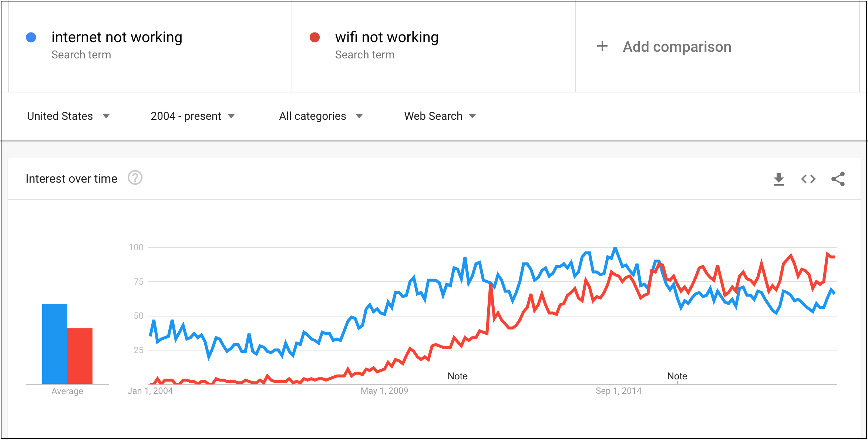This screenshot has width=868, height=440.
Task: Click the Interest over time heading
Action: (71, 179)
